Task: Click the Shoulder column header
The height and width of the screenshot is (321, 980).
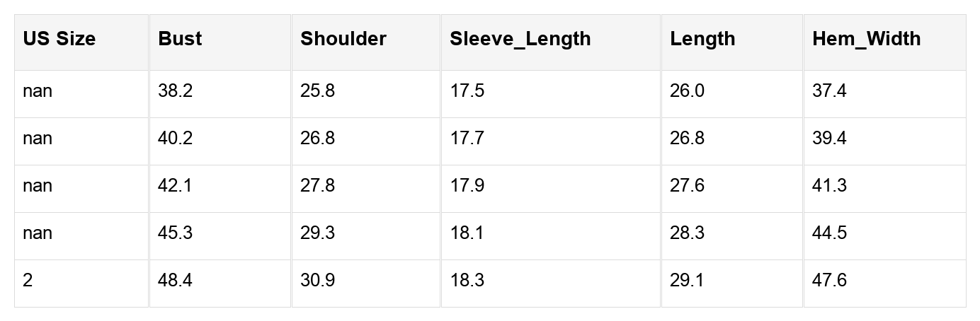Action: tap(343, 39)
